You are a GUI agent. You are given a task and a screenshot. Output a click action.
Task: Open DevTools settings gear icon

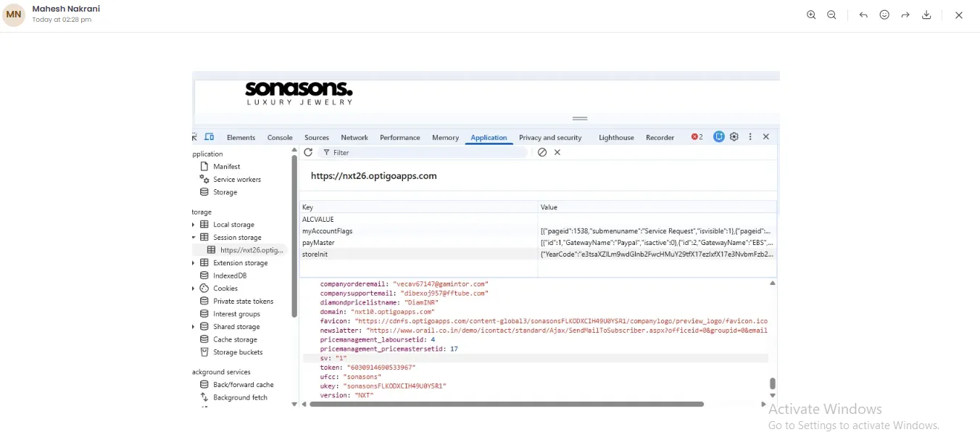pos(734,137)
